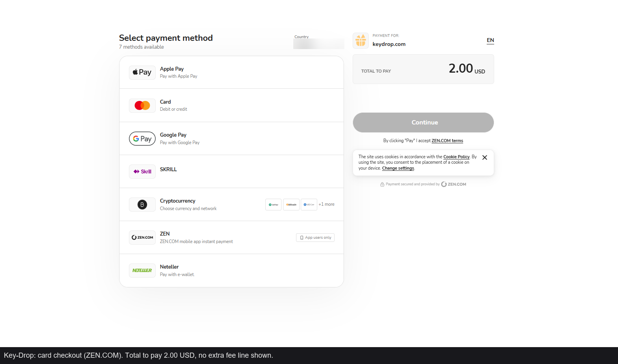This screenshot has width=618, height=364.
Task: Open the Cookie Policy link
Action: (x=456, y=157)
